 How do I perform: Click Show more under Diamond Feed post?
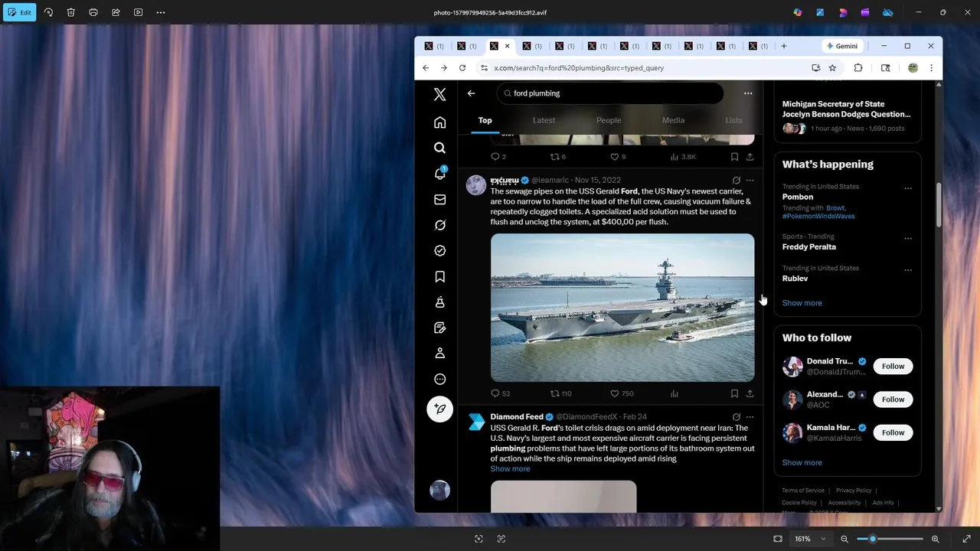510,469
